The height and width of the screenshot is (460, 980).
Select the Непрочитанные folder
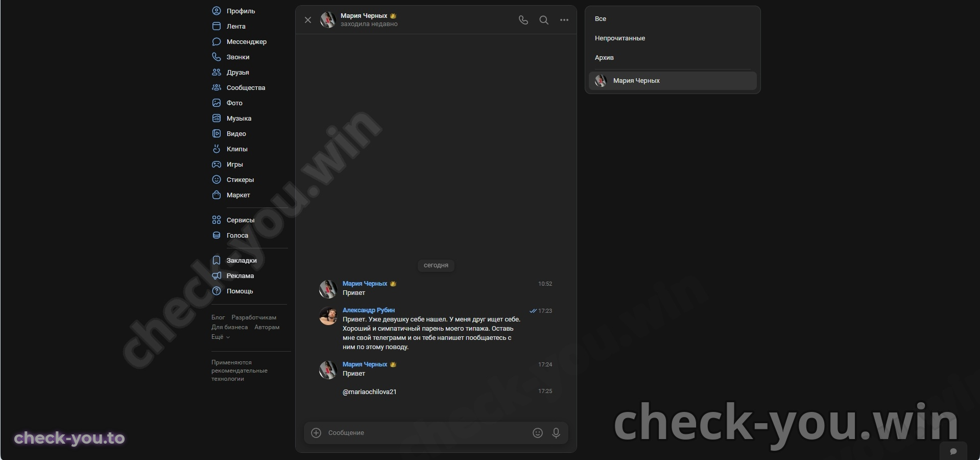[619, 38]
